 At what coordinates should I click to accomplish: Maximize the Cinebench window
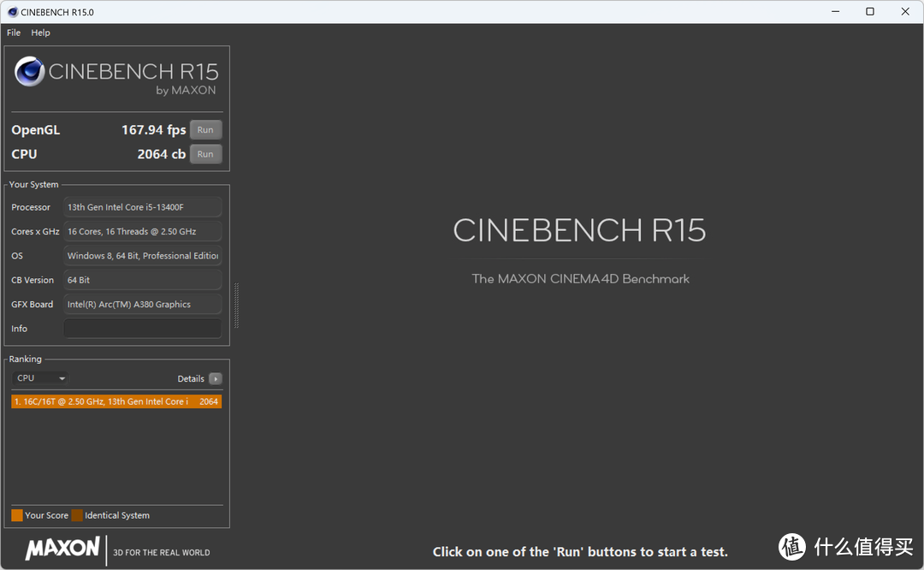[x=870, y=12]
